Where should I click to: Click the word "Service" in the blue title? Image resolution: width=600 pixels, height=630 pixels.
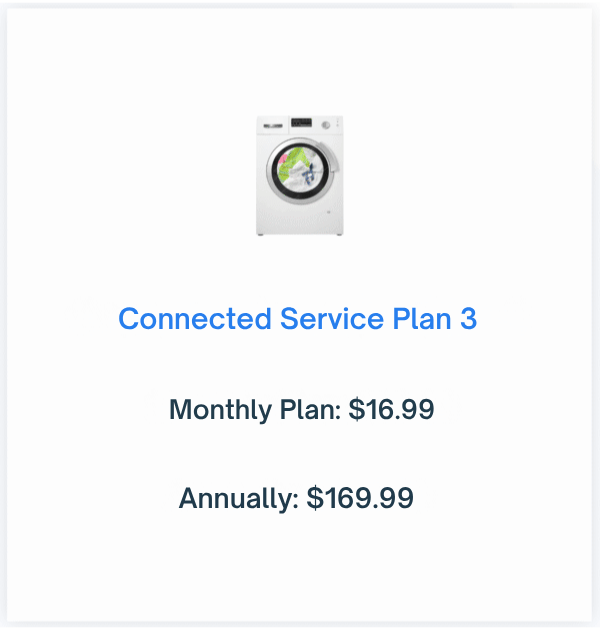click(332, 319)
